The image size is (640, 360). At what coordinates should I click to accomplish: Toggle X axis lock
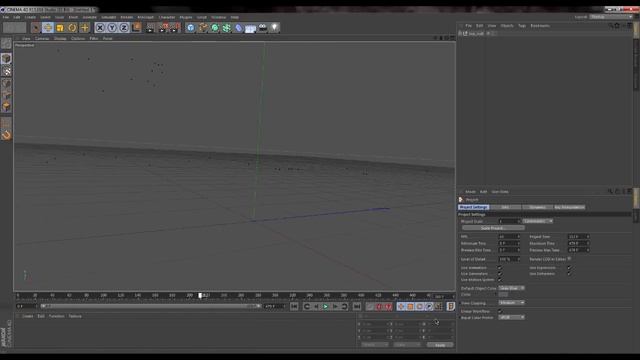pos(100,28)
